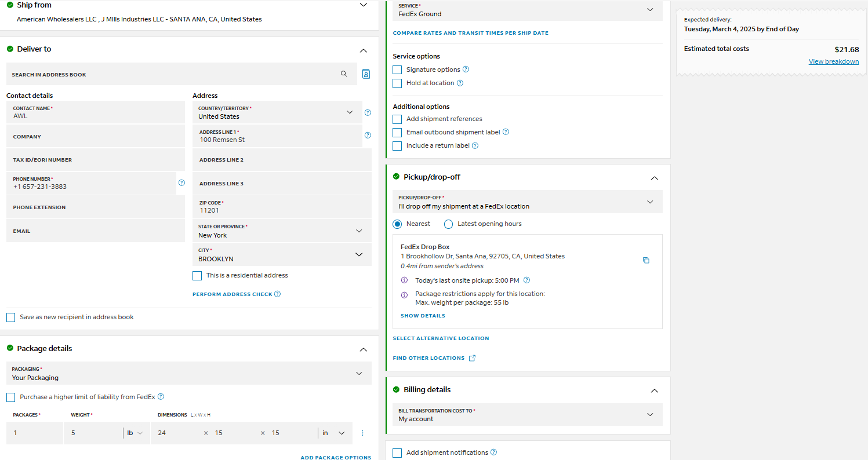
Task: Enable Email outbound shipment label
Action: click(x=397, y=133)
